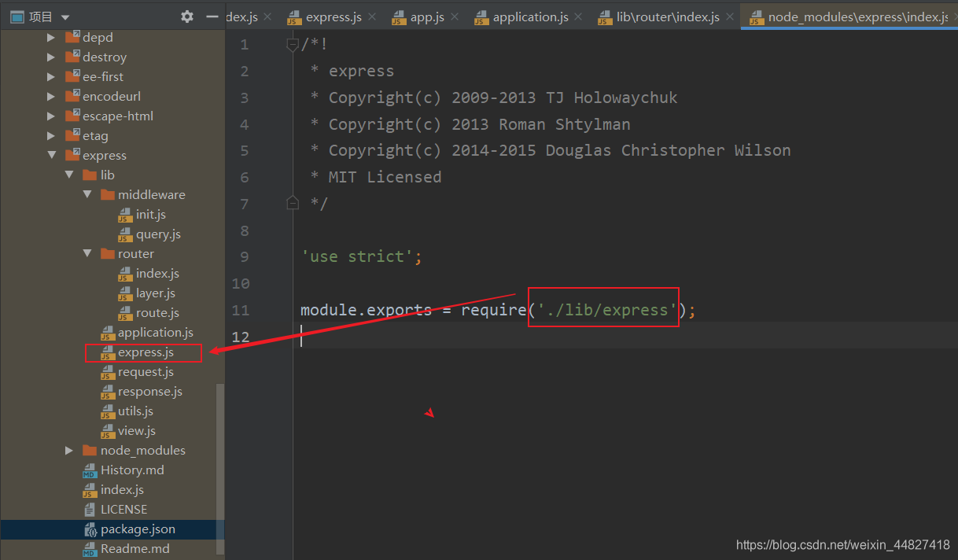Click the router folder icon
958x560 pixels.
point(108,253)
